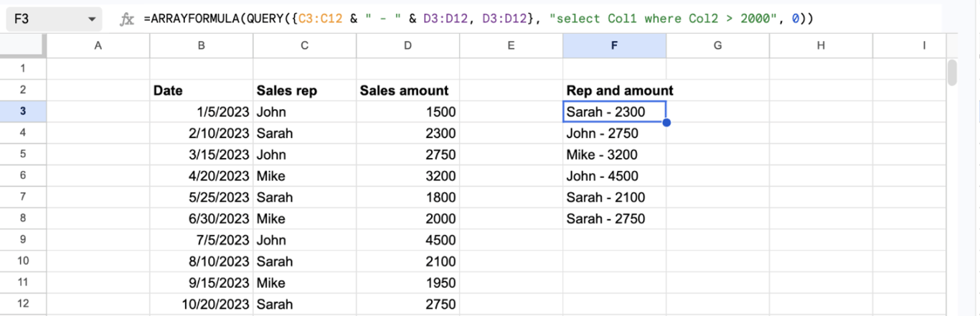This screenshot has height=316, width=980.
Task: Select cell with date 1/5/2023
Action: 202,111
